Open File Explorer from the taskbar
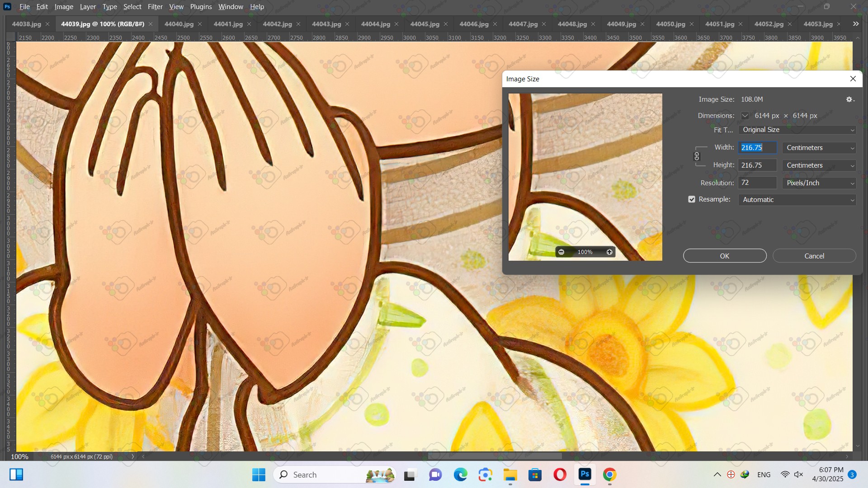This screenshot has height=488, width=868. (510, 475)
